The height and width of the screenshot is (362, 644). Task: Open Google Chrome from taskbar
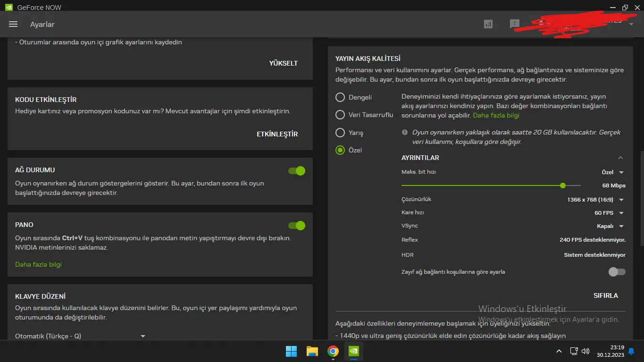333,351
